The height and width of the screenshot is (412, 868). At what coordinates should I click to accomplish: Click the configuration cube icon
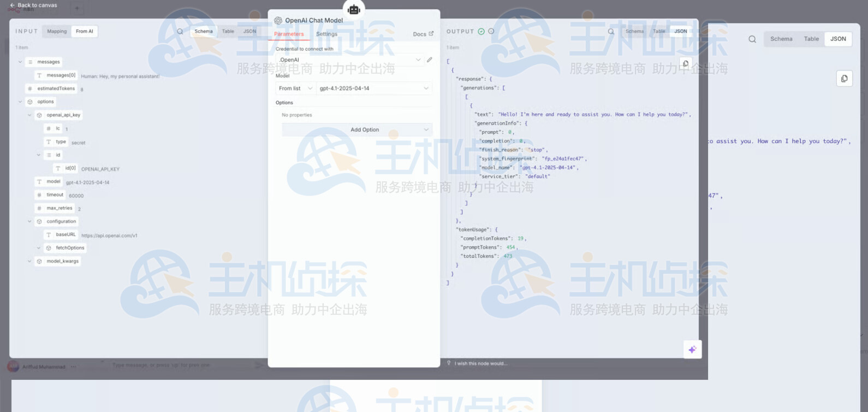(39, 221)
